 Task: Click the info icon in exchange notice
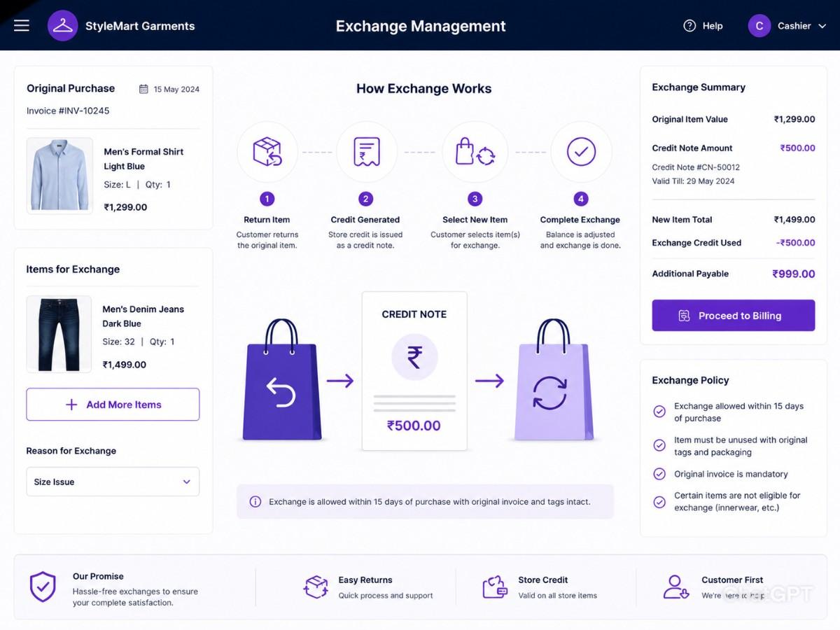click(x=255, y=502)
